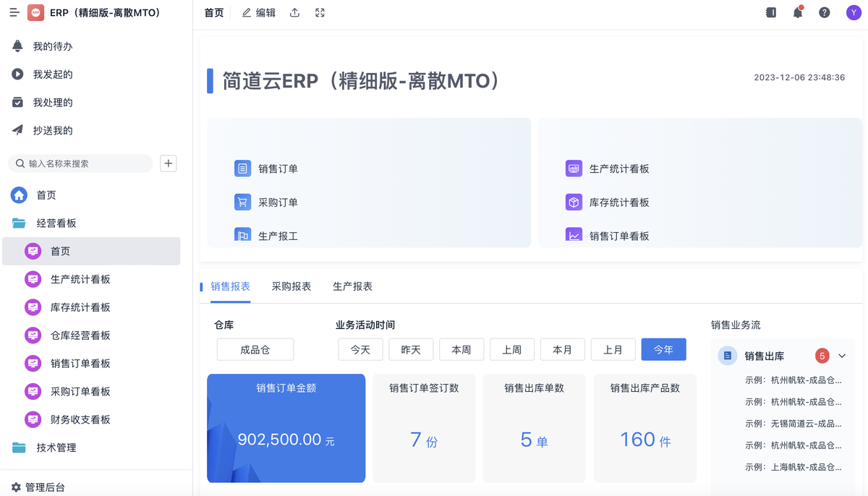The image size is (868, 496).
Task: Filter time by 昨天
Action: coord(411,349)
